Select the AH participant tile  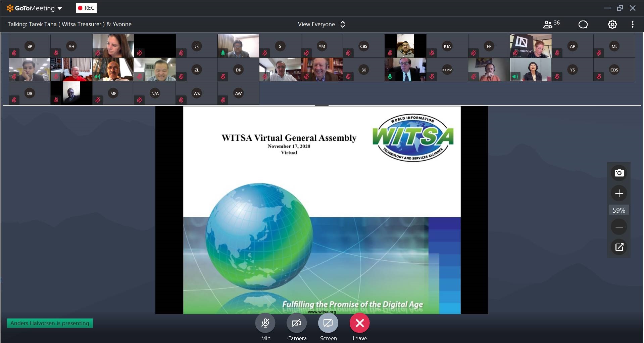(71, 46)
